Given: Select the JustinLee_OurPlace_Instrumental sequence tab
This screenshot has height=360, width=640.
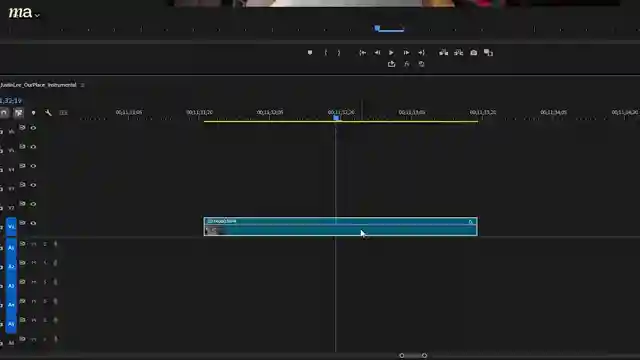Looking at the screenshot, I should coord(38,85).
